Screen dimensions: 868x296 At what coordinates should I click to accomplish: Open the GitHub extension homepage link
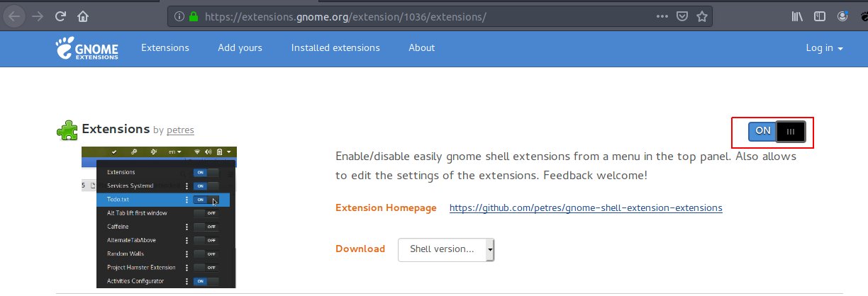tap(586, 208)
